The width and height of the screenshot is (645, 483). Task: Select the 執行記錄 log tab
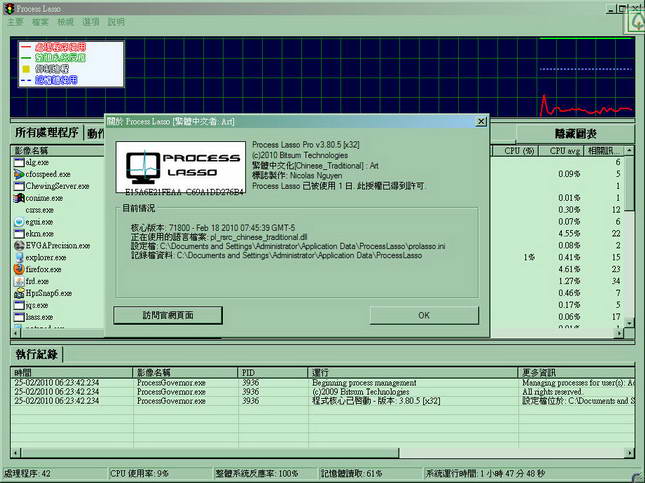(x=37, y=355)
